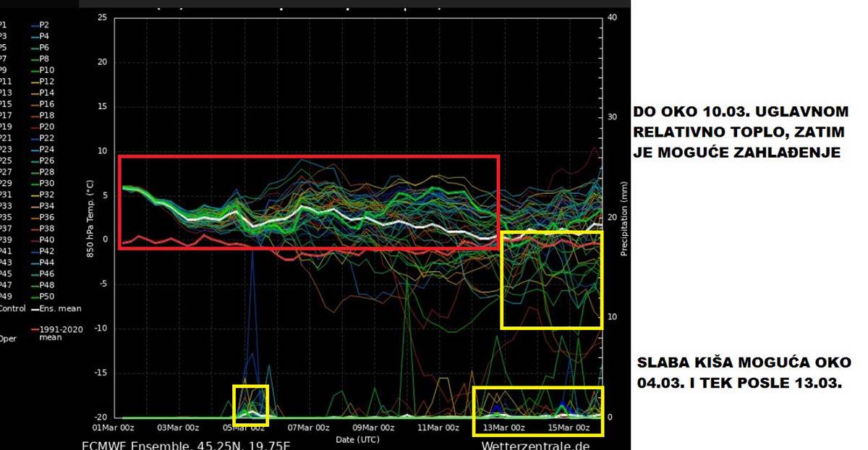Click the P24 legend entry
The height and width of the screenshot is (450, 868).
point(46,149)
